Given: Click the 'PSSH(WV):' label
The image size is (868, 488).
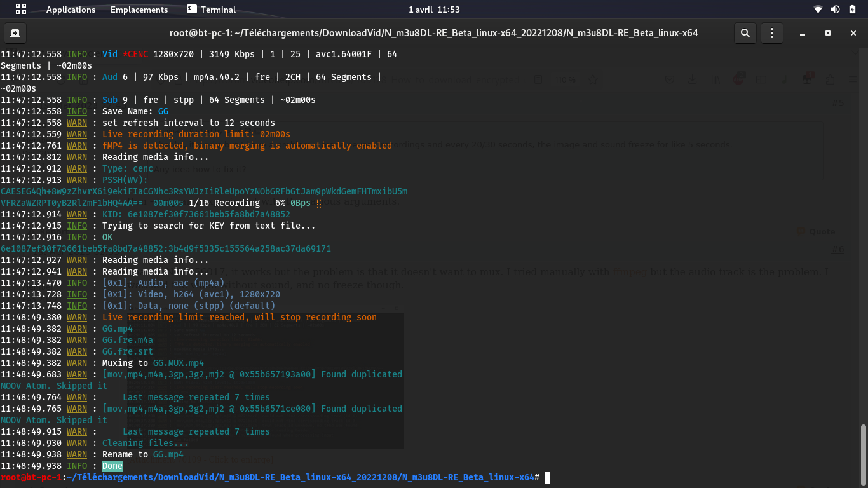Looking at the screenshot, I should click(x=125, y=180).
